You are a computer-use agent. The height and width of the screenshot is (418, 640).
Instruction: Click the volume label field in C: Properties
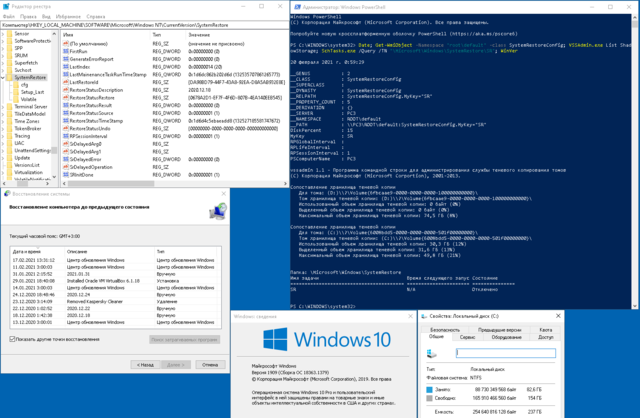pos(506,353)
